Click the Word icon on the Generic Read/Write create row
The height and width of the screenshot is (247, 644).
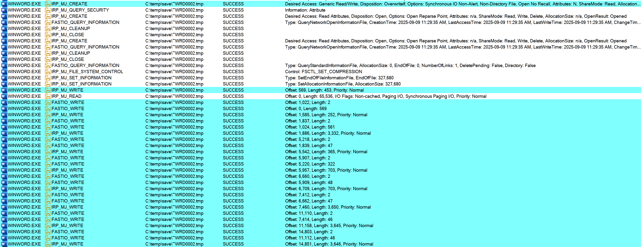tap(4, 4)
